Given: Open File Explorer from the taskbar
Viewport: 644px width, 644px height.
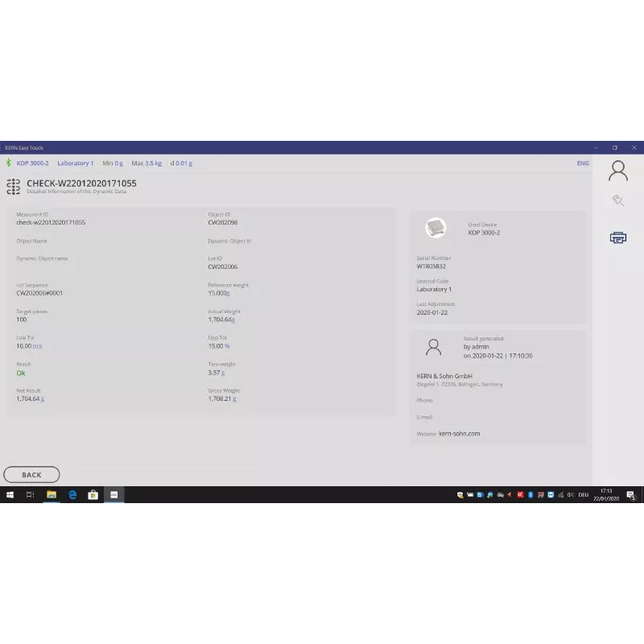Looking at the screenshot, I should coord(52,495).
